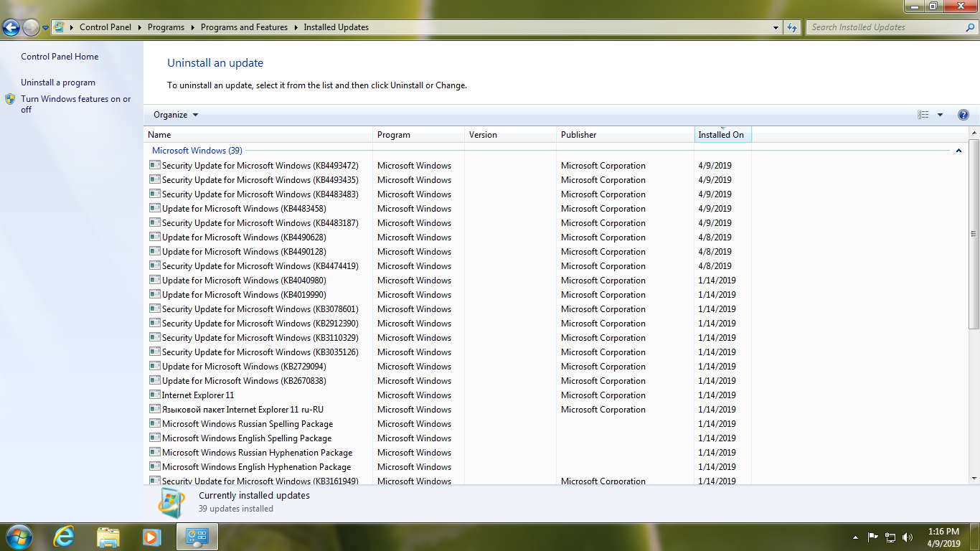This screenshot has height=551, width=980.
Task: Click icon of update KB4483483
Action: tap(154, 194)
